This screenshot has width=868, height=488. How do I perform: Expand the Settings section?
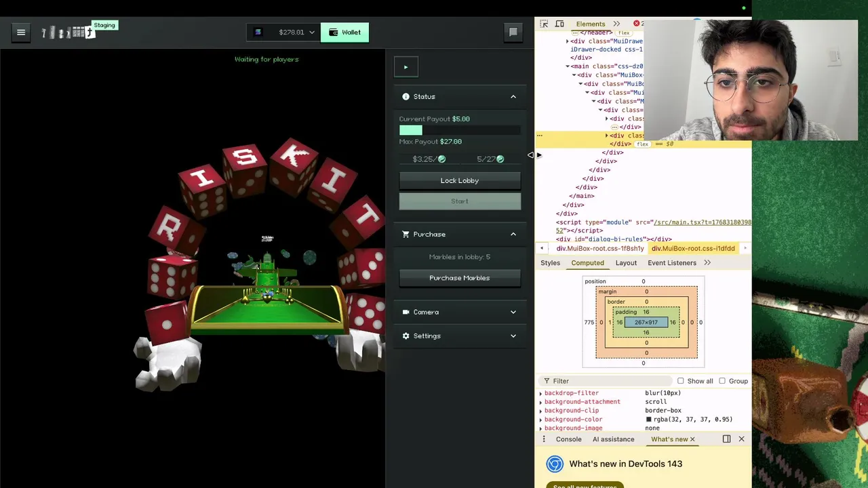pos(513,335)
